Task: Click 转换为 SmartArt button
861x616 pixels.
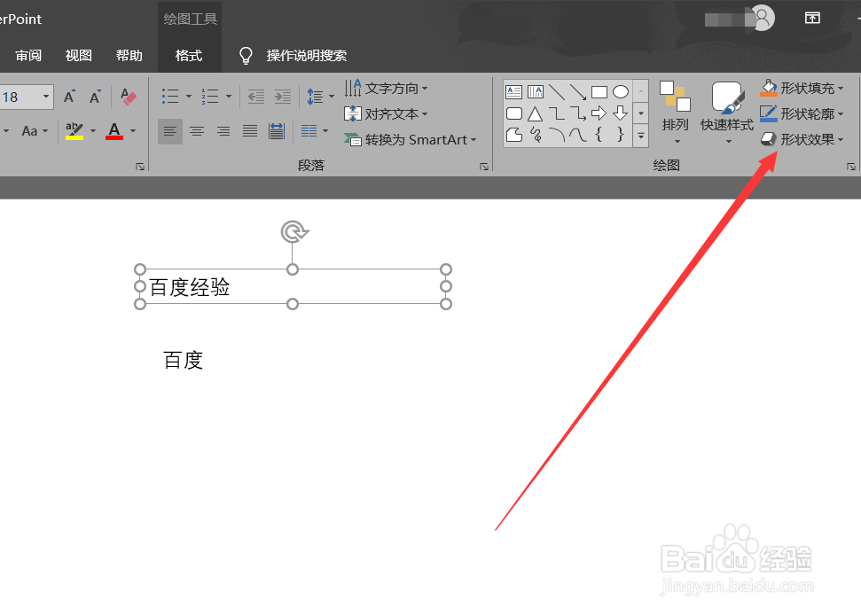Action: (x=411, y=139)
